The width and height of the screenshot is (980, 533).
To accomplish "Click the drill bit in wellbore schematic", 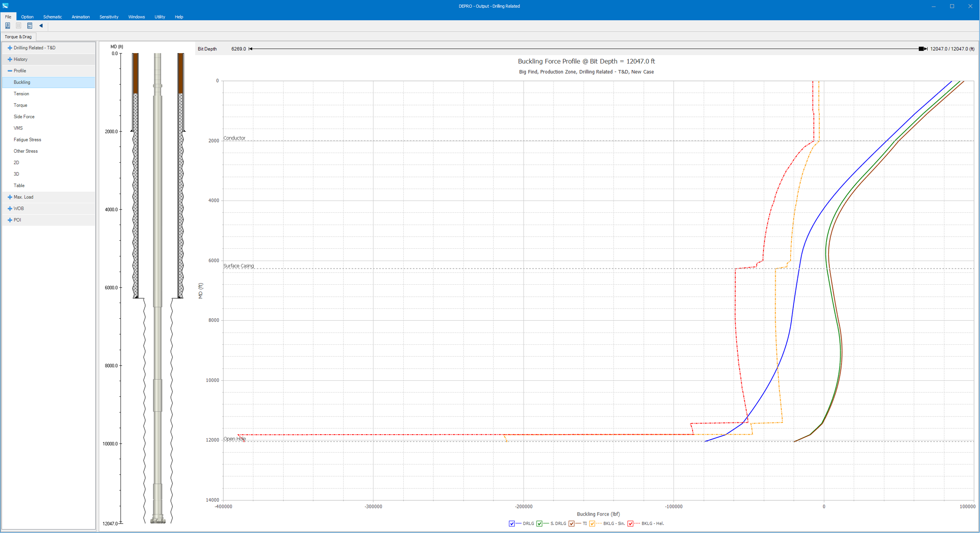I will [x=158, y=519].
